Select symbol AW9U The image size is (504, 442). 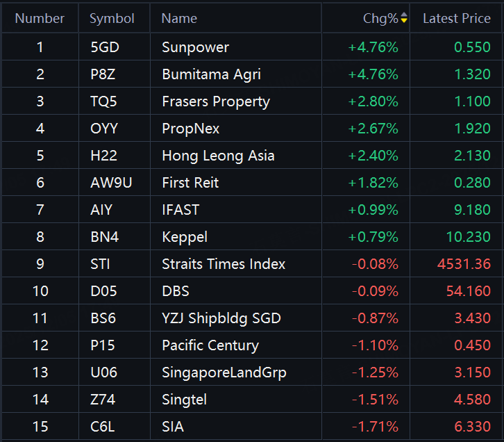click(x=111, y=183)
